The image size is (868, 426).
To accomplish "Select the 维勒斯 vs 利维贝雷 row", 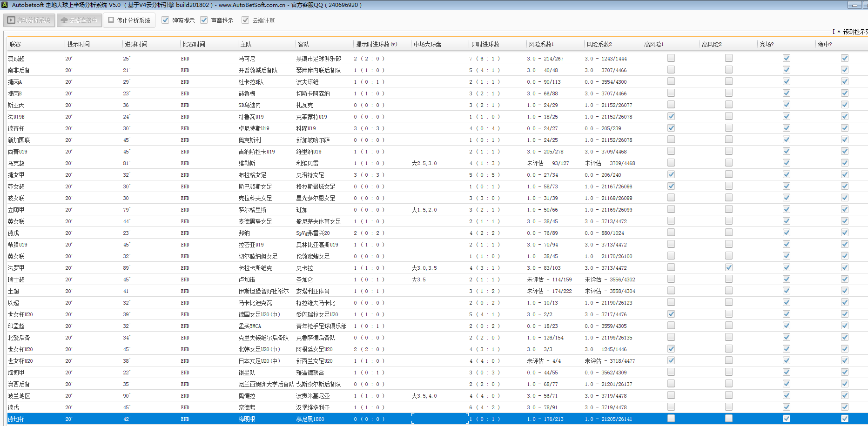I will tap(247, 163).
